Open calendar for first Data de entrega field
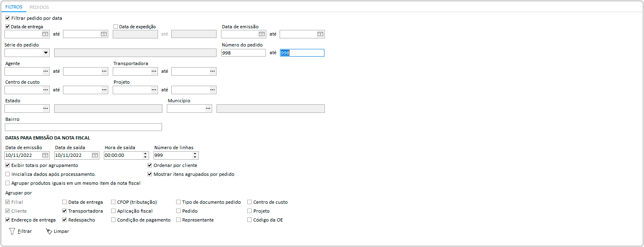 [x=45, y=34]
